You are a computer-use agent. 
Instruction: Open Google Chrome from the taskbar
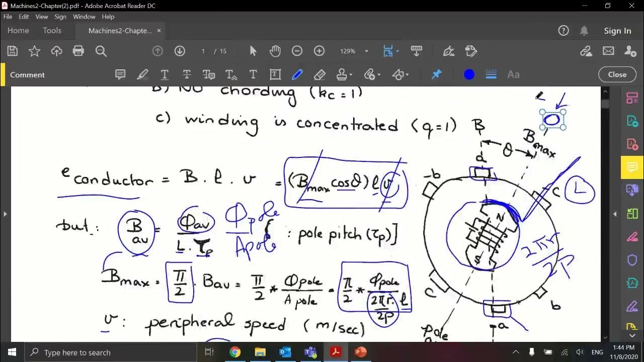point(235,352)
